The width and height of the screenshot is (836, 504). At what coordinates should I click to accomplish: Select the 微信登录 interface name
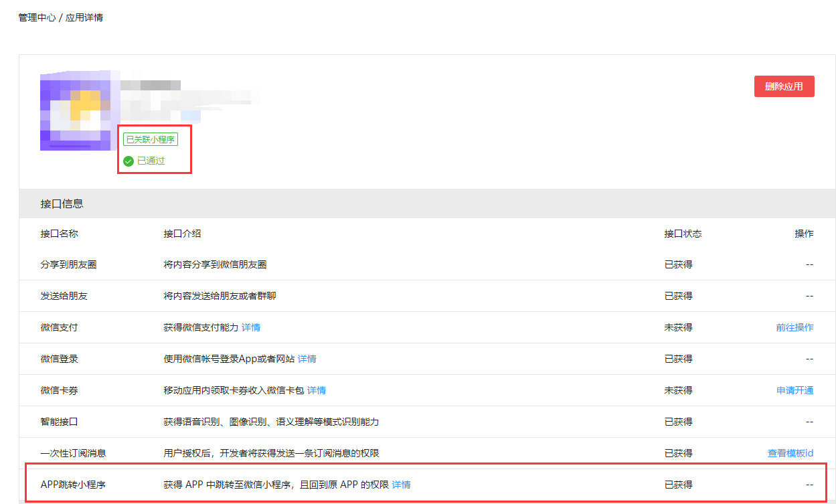tap(59, 359)
